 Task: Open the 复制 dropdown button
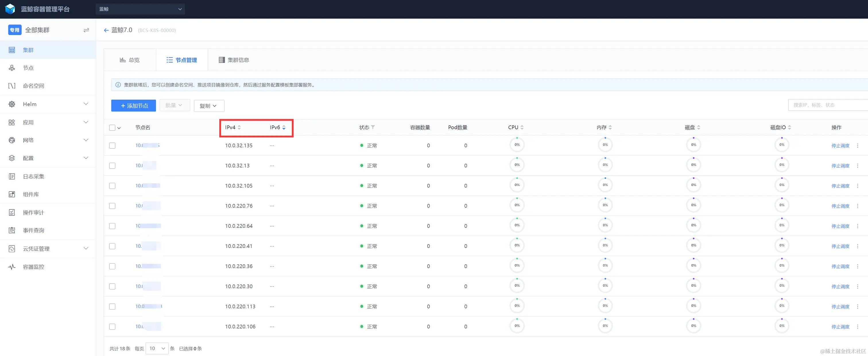[x=209, y=106]
